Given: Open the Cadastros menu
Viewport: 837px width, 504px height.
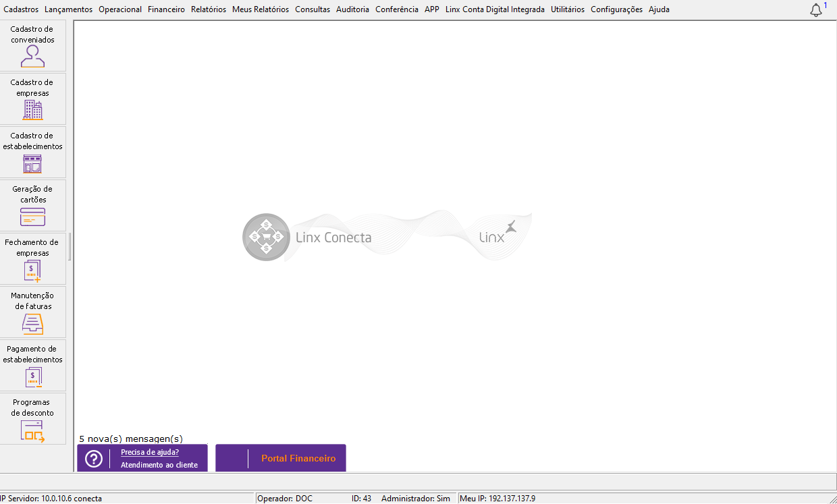Looking at the screenshot, I should (x=21, y=9).
